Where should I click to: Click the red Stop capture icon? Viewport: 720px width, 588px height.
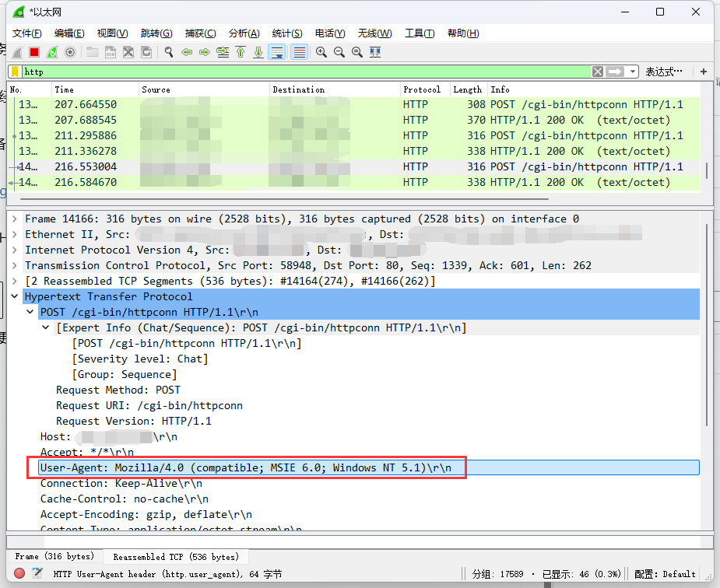(x=34, y=52)
